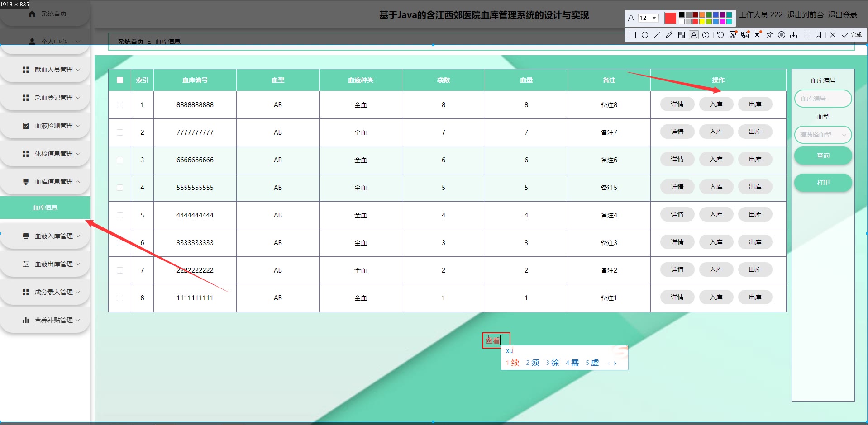Image resolution: width=868 pixels, height=425 pixels.
Task: Click 退出到前台 link
Action: (805, 14)
